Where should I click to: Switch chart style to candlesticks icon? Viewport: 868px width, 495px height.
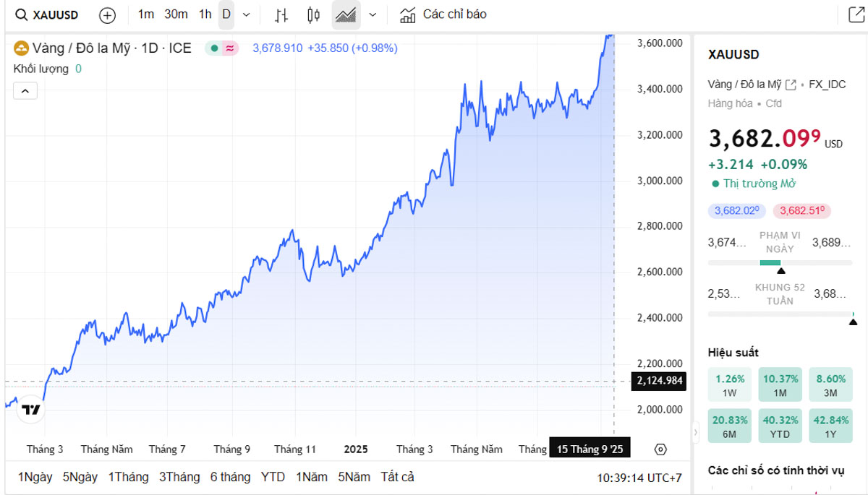point(313,14)
